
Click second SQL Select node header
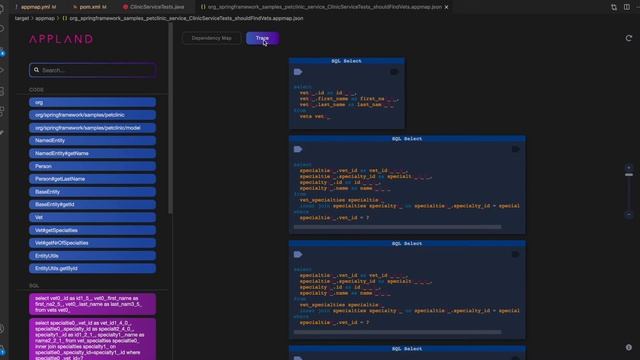pos(407,139)
